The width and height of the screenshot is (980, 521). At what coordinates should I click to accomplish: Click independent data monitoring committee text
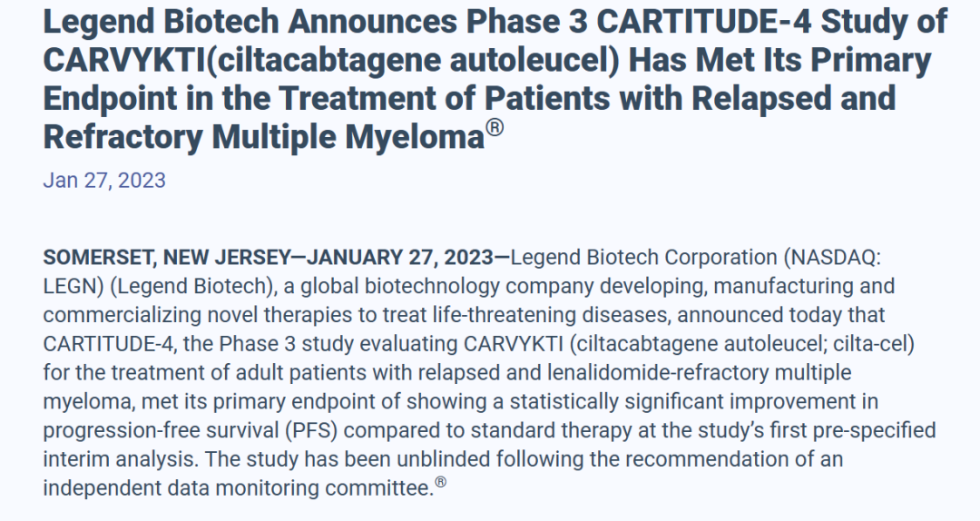coord(238,488)
